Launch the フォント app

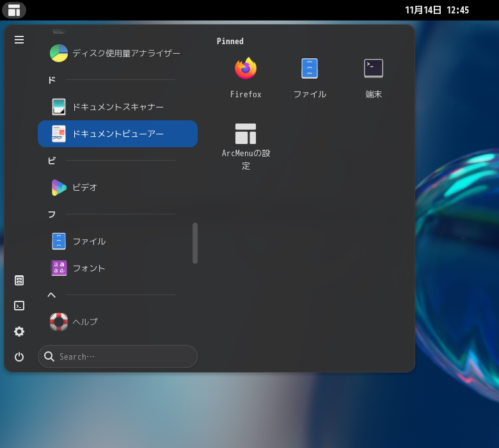pyautogui.click(x=118, y=268)
